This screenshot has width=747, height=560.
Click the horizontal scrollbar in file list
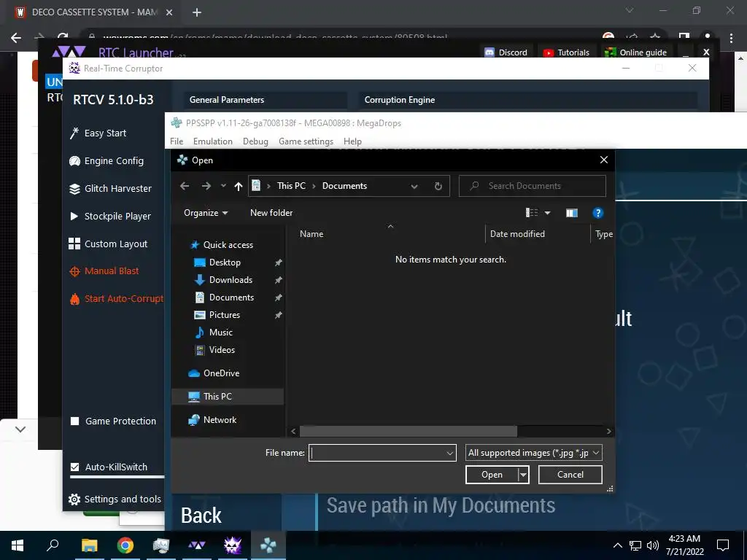click(x=409, y=432)
